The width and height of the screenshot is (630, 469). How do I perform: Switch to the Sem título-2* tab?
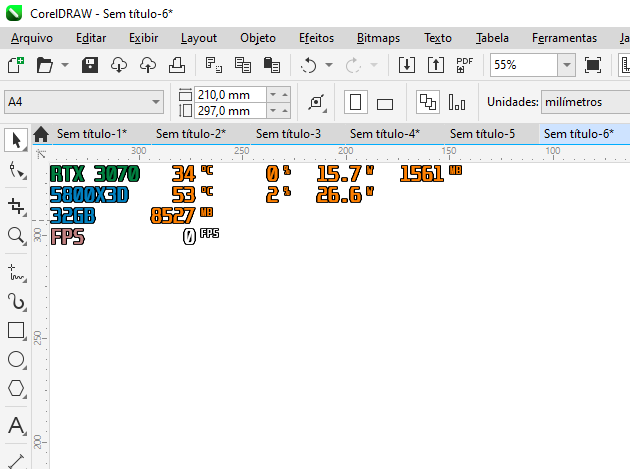coord(191,134)
